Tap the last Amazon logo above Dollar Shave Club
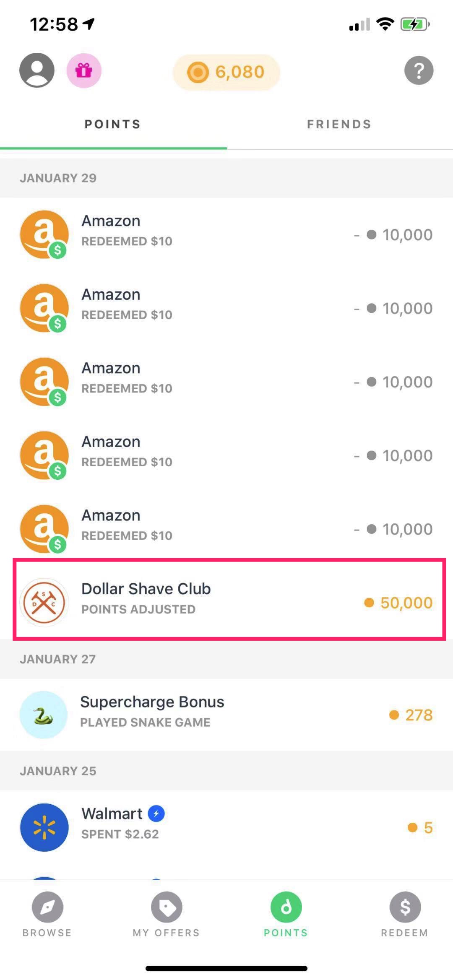This screenshot has width=453, height=980. 44,529
